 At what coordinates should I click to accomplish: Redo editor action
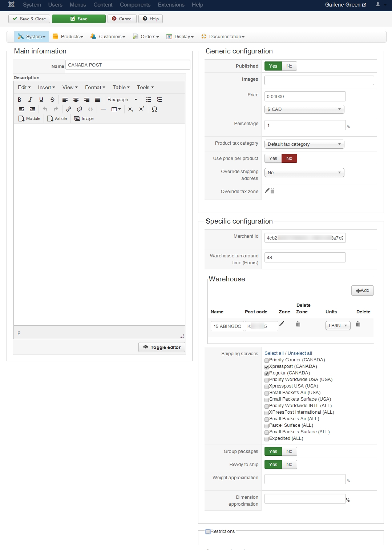click(56, 109)
